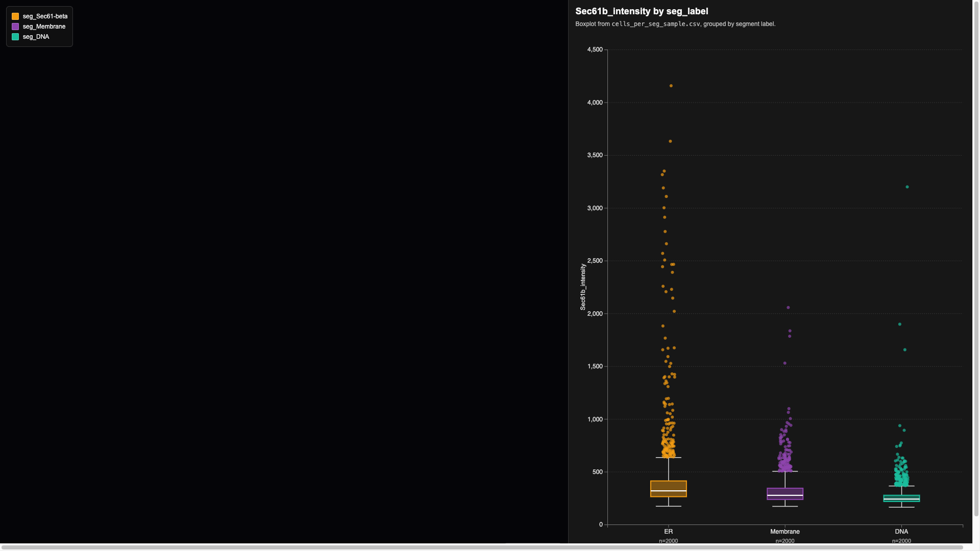Click the purple seg_Membrane legend swatch

point(15,27)
